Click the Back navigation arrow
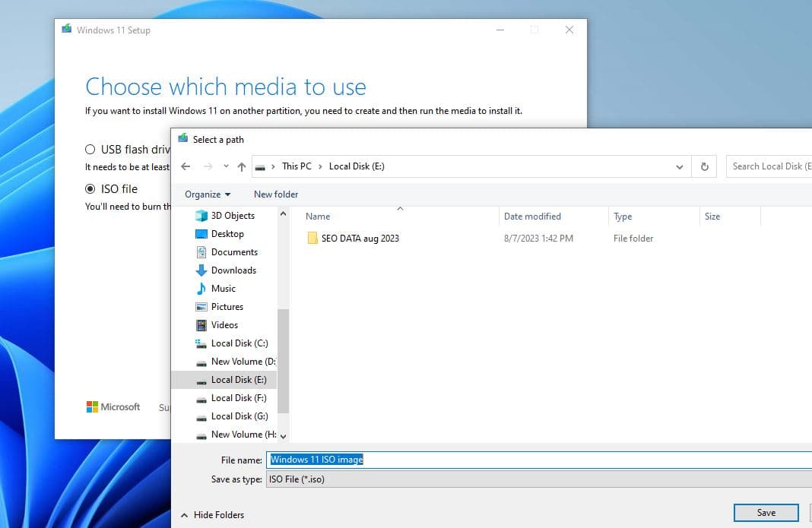The height and width of the screenshot is (528, 812). tap(186, 166)
